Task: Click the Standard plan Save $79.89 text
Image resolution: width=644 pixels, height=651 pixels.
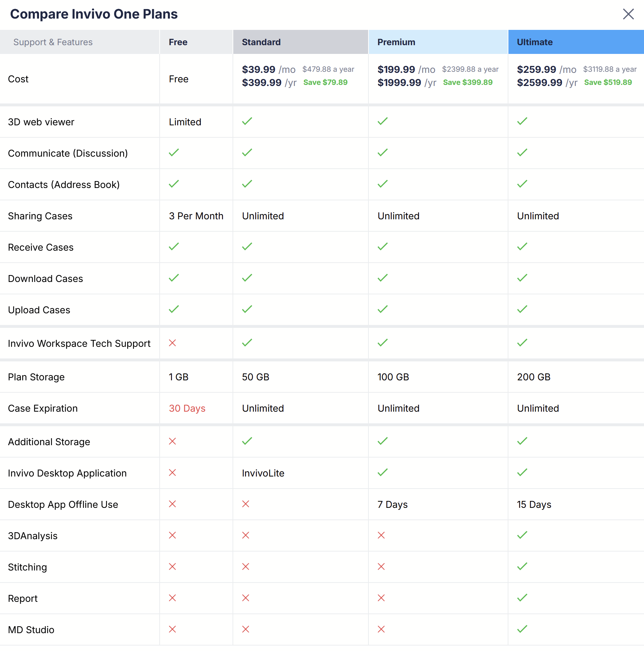Action: point(325,83)
